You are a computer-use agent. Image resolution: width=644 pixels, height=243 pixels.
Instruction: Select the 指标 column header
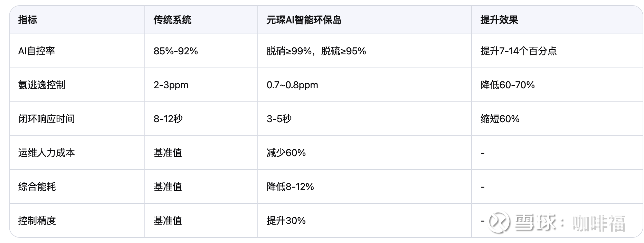(27, 20)
